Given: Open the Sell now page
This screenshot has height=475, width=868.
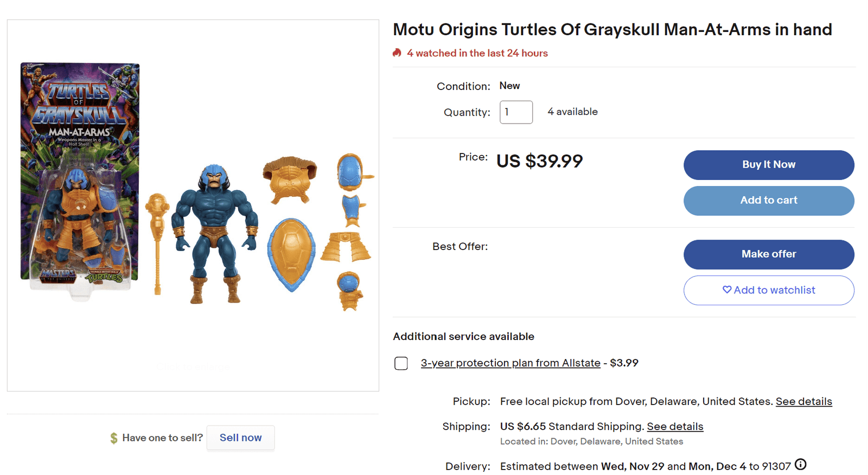Looking at the screenshot, I should point(240,437).
